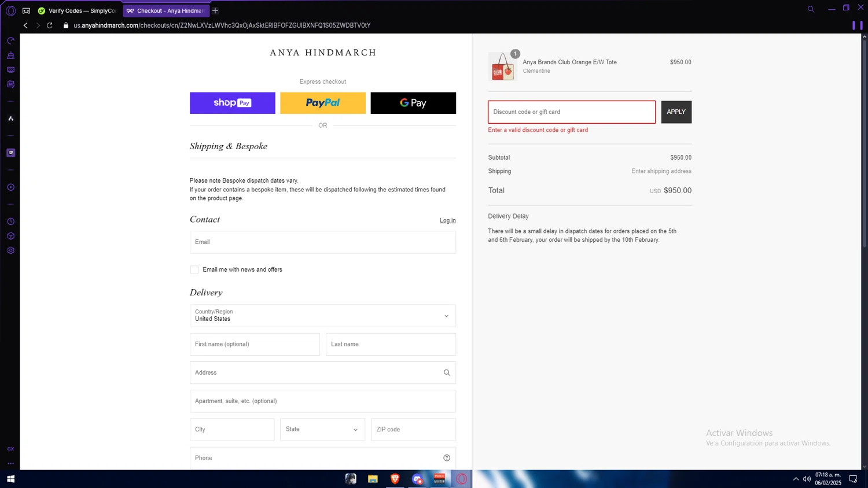868x488 pixels.
Task: Reload the checkout page
Action: [50, 25]
